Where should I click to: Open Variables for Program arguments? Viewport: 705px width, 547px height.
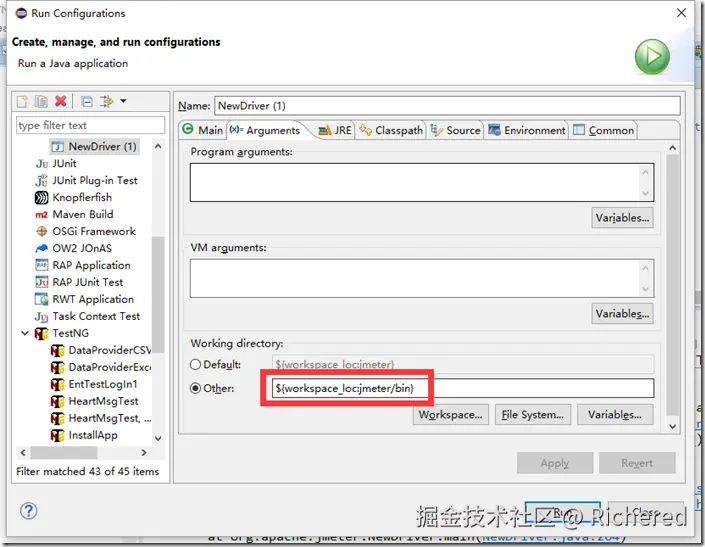[622, 218]
